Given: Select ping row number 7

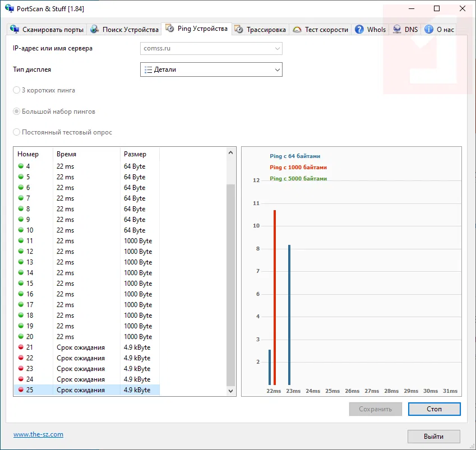Looking at the screenshot, I should [x=87, y=198].
